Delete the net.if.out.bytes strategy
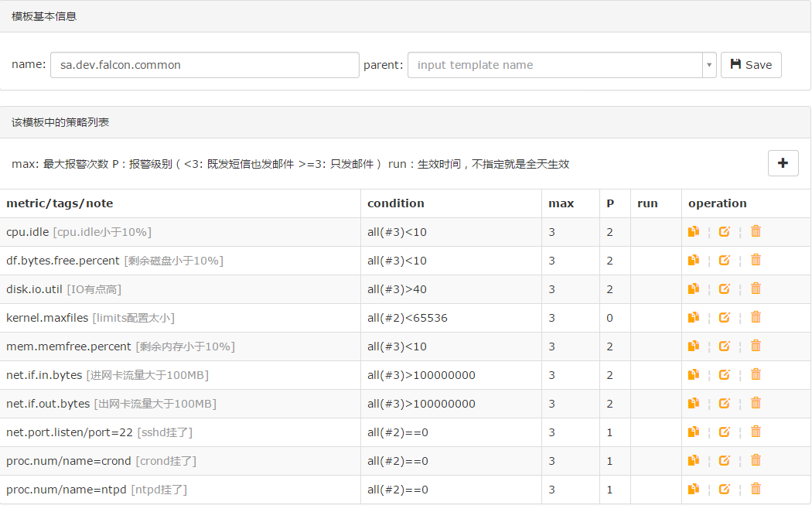Screen dimensions: 812x512 coord(756,403)
